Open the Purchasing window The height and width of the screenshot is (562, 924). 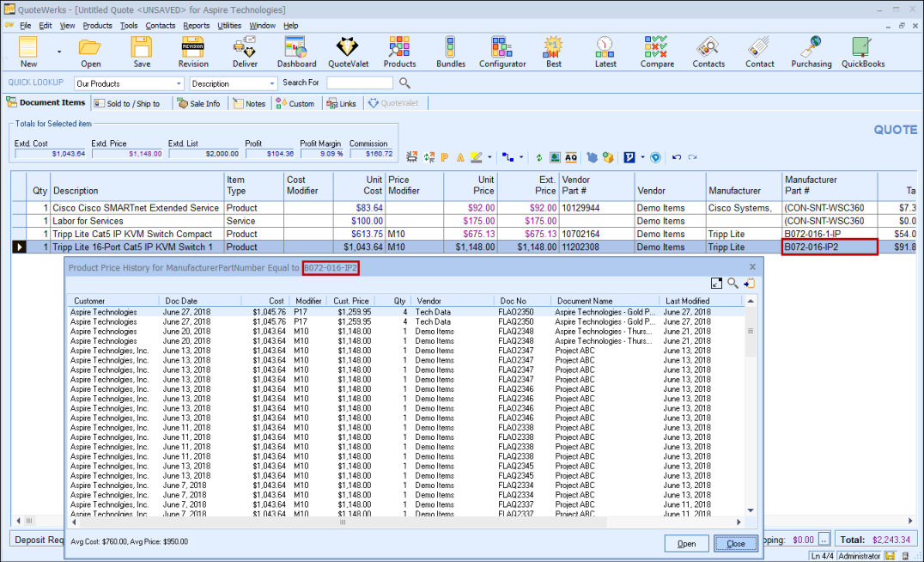812,52
